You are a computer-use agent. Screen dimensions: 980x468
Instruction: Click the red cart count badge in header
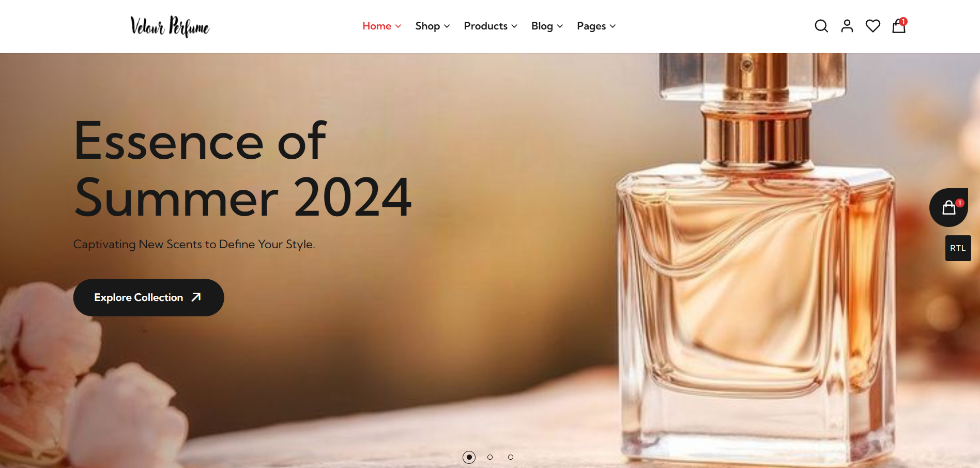pyautogui.click(x=903, y=21)
